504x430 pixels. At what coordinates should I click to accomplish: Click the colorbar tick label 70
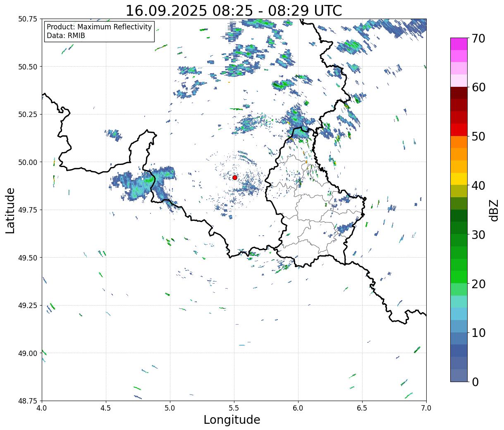point(478,38)
